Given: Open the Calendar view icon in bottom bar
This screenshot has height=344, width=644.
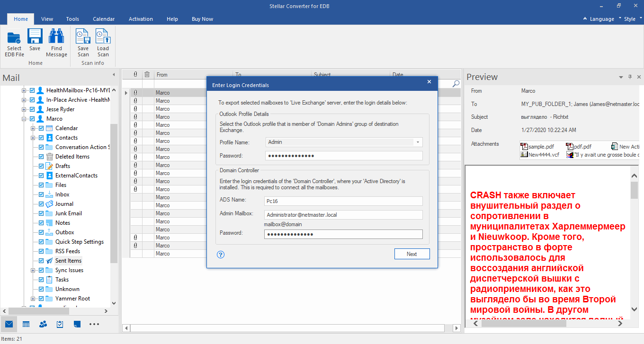Looking at the screenshot, I should click(26, 324).
